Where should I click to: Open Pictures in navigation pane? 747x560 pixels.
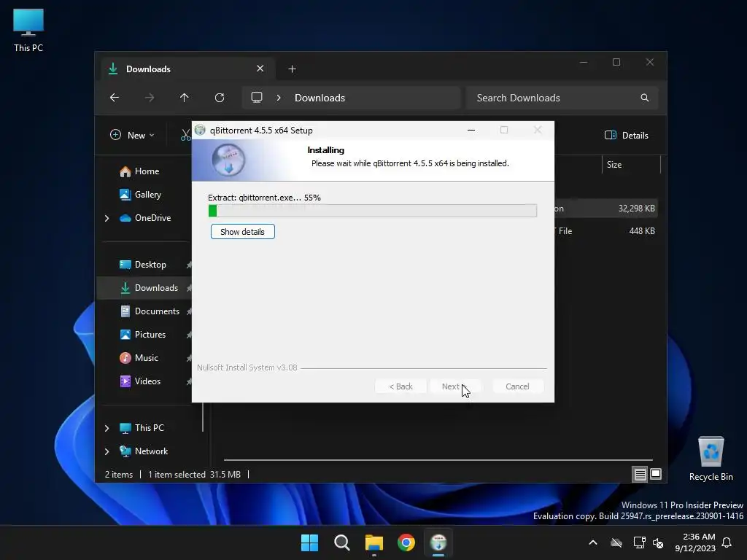pyautogui.click(x=143, y=335)
